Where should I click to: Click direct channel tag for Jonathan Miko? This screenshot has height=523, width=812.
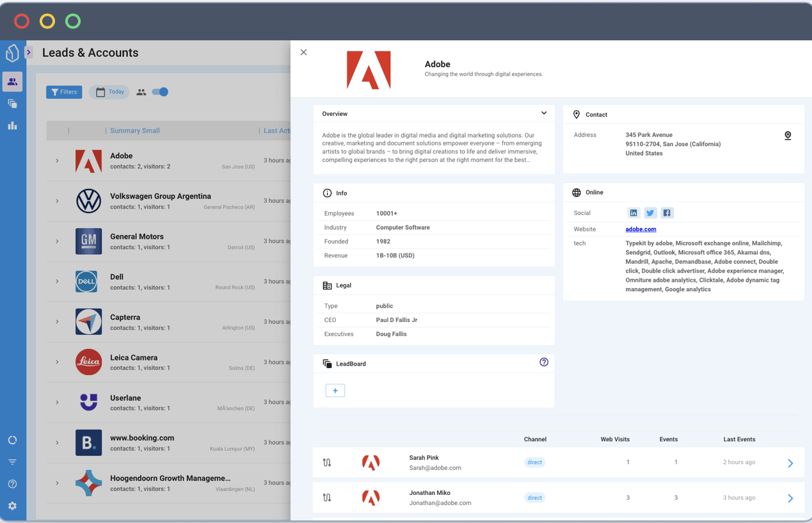(535, 497)
